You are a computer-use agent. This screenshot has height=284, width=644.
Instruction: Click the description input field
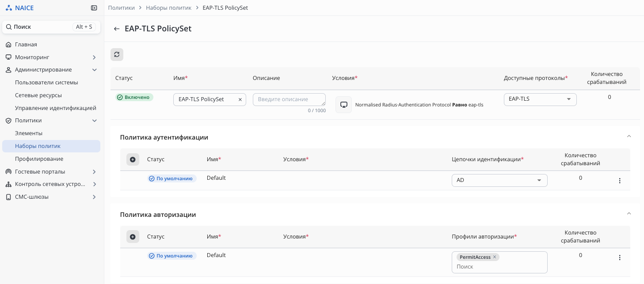tap(289, 99)
